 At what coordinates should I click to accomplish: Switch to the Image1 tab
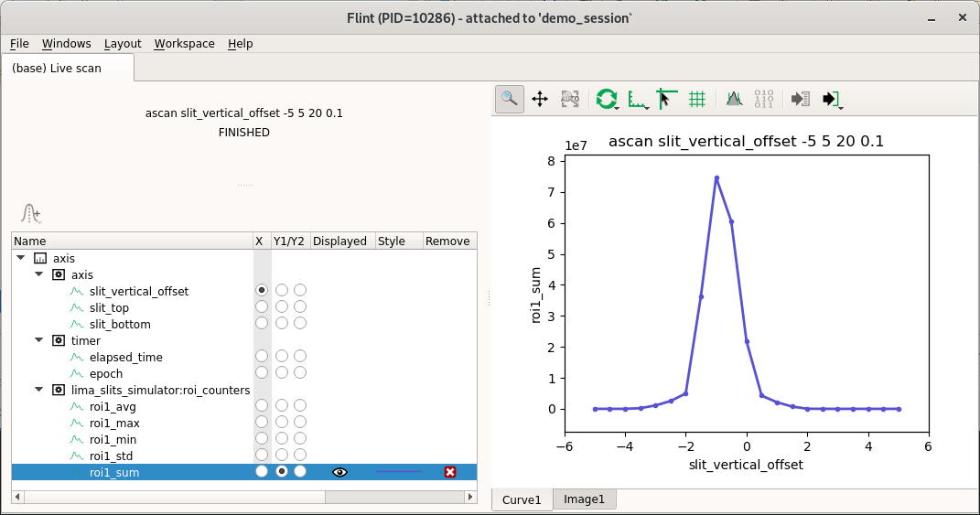(585, 499)
